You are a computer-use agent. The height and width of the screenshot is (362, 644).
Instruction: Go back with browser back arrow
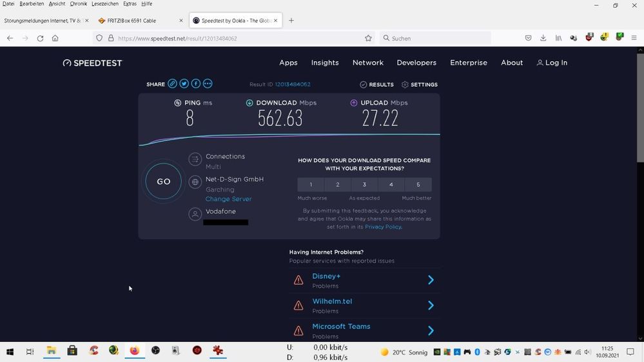click(10, 38)
